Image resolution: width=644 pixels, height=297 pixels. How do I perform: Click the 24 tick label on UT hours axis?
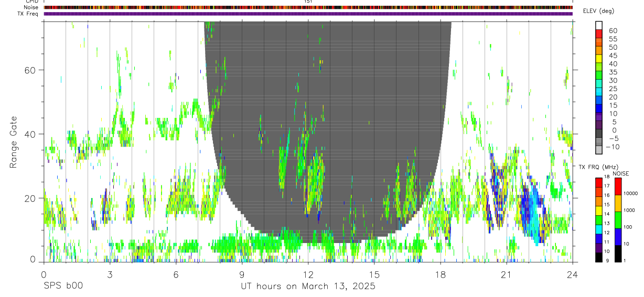click(572, 274)
